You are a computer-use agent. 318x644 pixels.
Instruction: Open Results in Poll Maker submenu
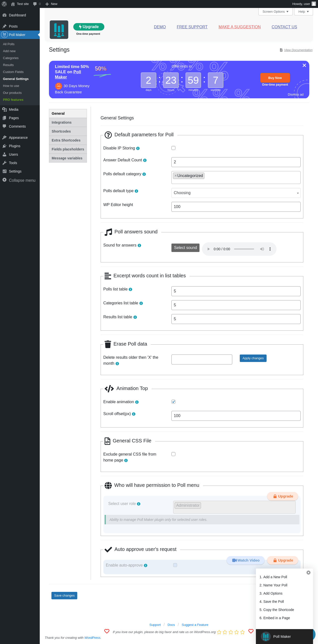tap(8, 65)
